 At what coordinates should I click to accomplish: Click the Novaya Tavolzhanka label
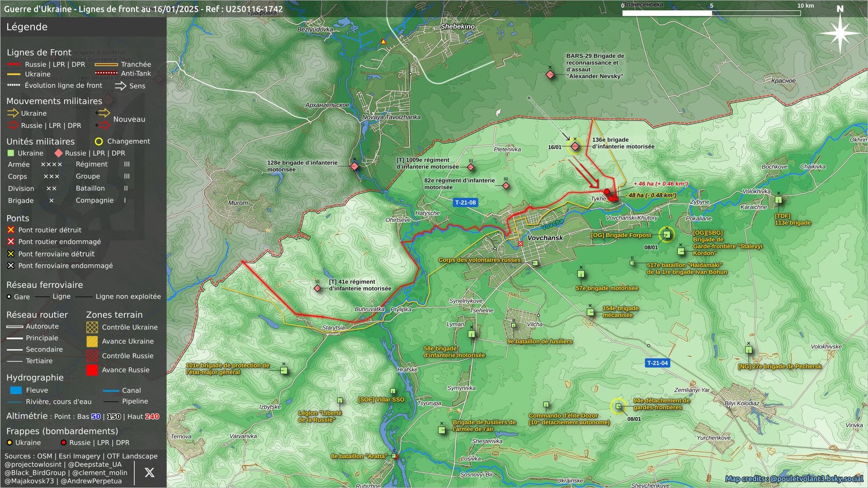tap(391, 117)
